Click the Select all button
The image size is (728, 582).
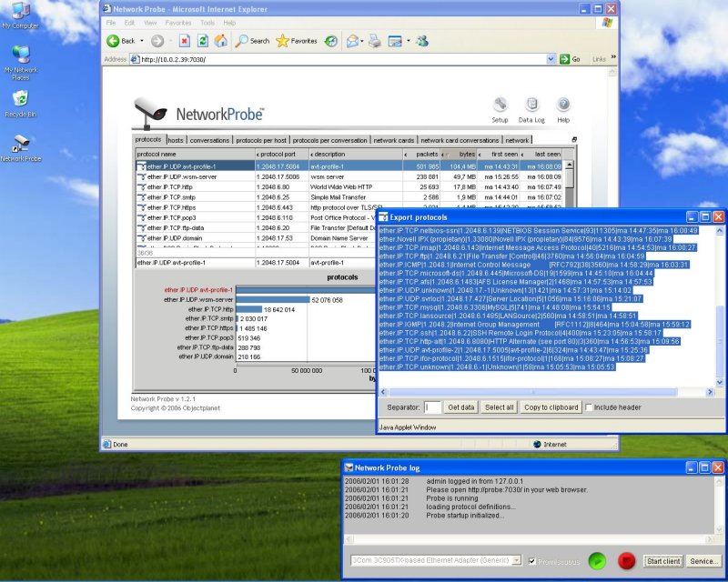tap(499, 407)
